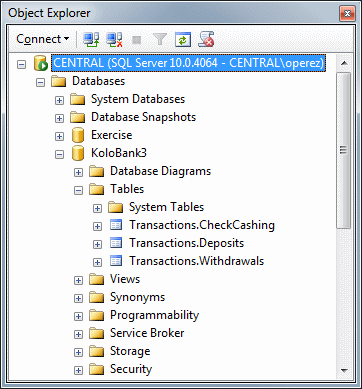Click the Connect Object Explorer toolbar icon
This screenshot has width=362, height=389.
(91, 40)
